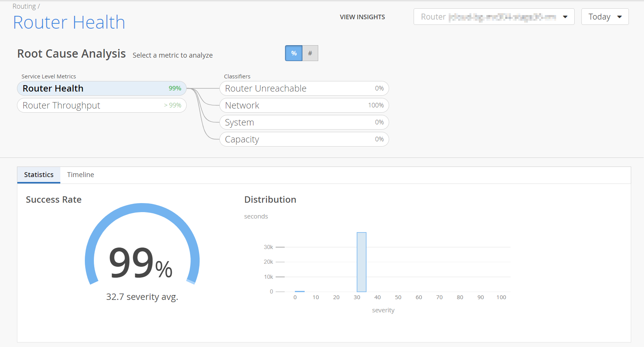Switch to number count toggle
The width and height of the screenshot is (644, 347).
[x=310, y=53]
